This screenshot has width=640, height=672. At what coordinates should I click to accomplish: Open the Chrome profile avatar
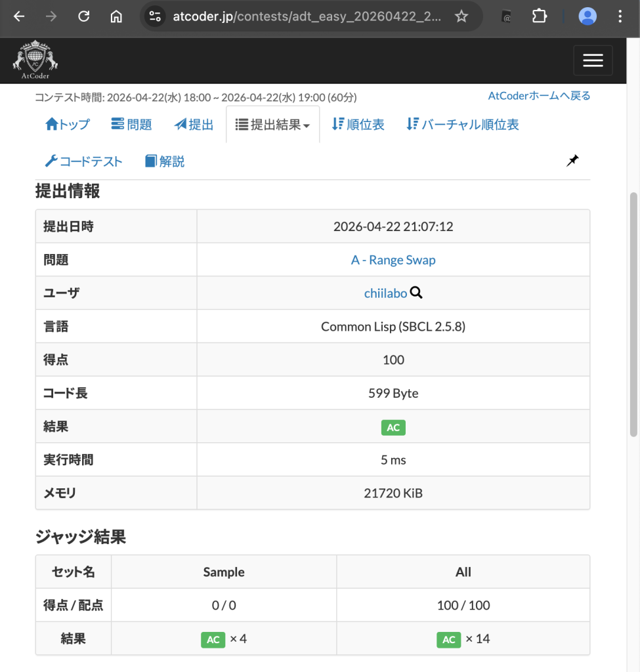coord(587,16)
